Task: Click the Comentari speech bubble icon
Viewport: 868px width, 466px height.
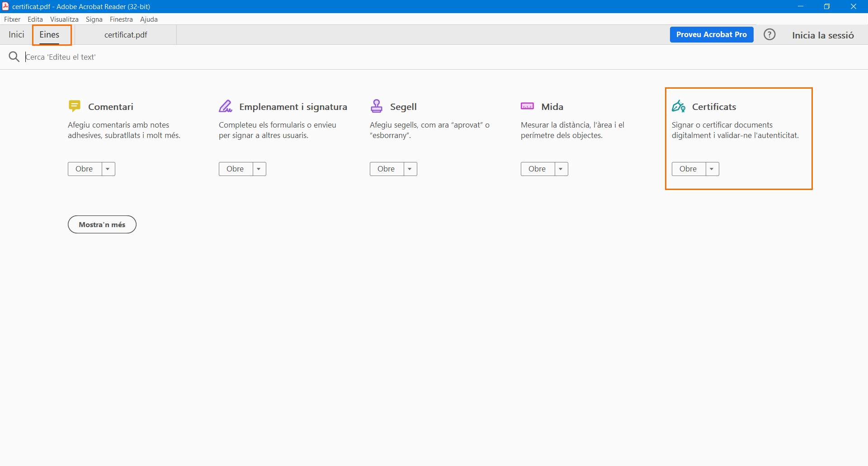Action: tap(75, 106)
